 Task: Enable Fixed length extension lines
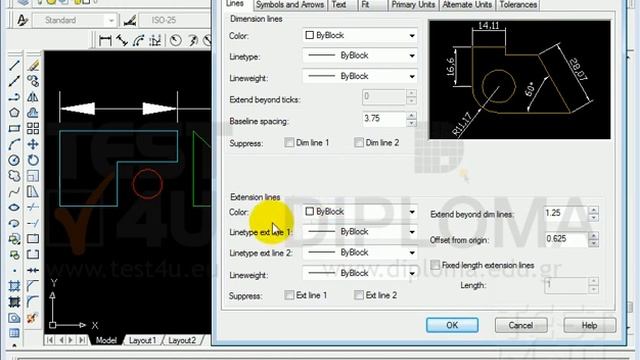pyautogui.click(x=435, y=265)
